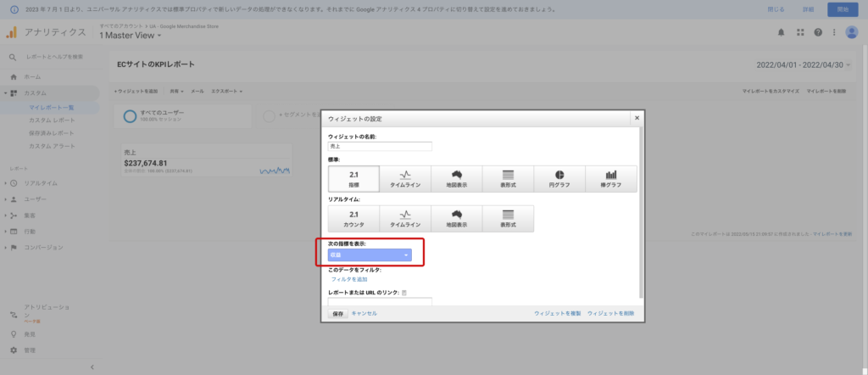The image size is (868, 375).
Task: Open the 収益 metric dropdown
Action: pos(370,255)
